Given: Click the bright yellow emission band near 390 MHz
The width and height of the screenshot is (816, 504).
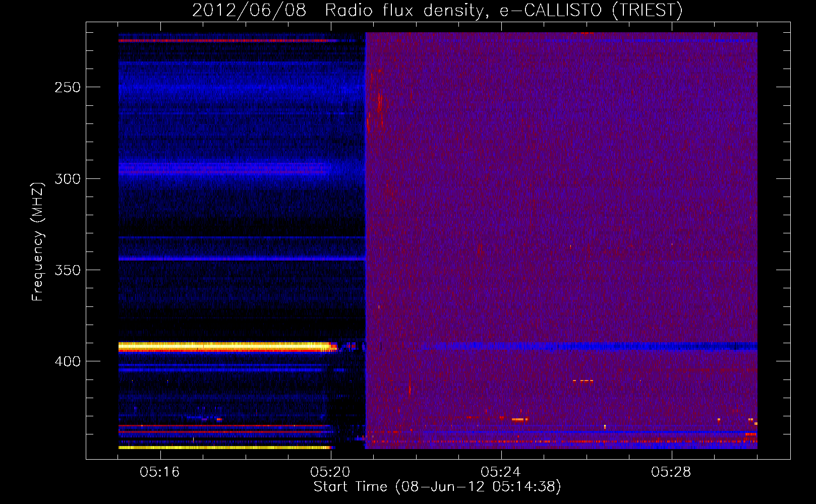Looking at the screenshot, I should [x=228, y=347].
